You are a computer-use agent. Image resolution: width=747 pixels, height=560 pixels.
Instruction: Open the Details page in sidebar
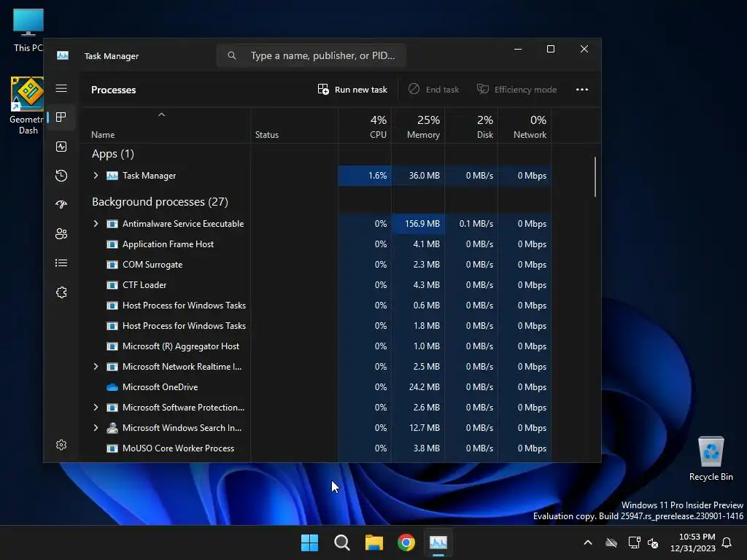(61, 262)
